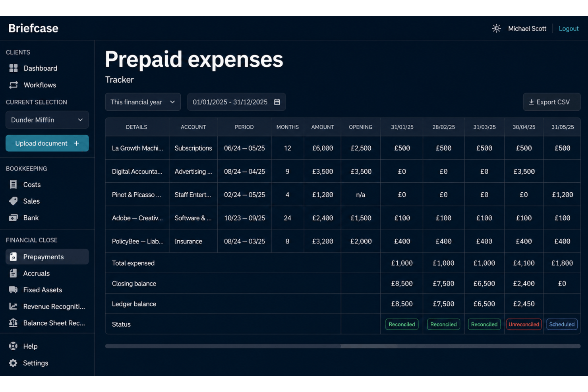Click Export CSV button

click(x=551, y=102)
